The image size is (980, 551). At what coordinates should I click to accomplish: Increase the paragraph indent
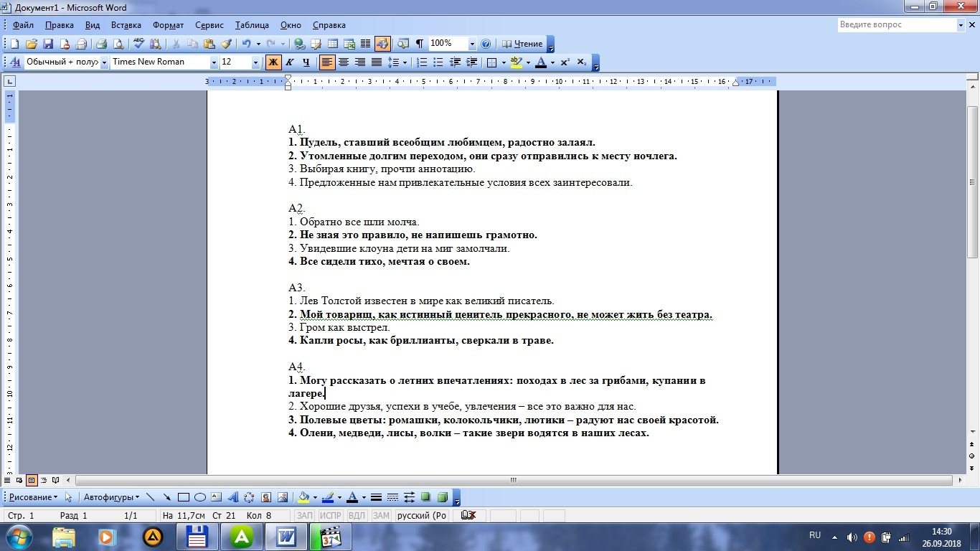point(471,62)
